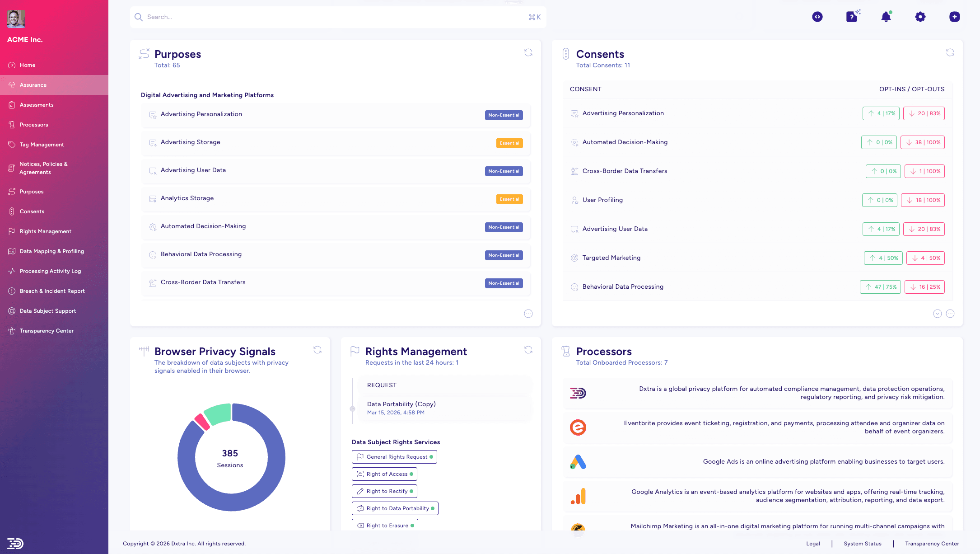
Task: Click the Dxtra logo at bottom of sidebar
Action: [x=16, y=543]
